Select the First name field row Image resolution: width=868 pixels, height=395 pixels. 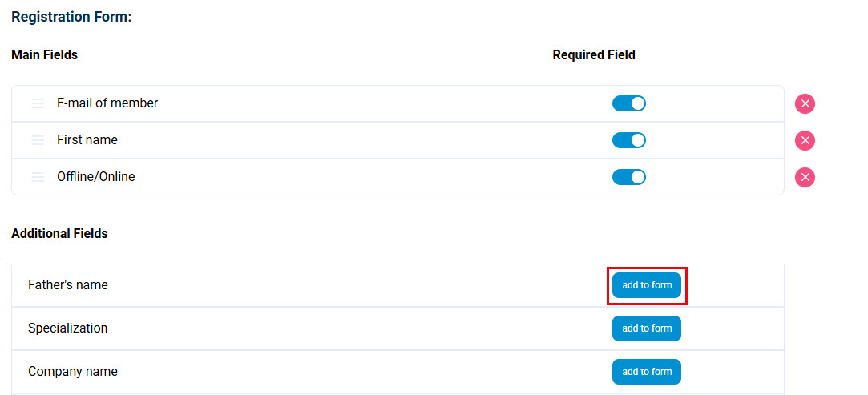point(87,140)
